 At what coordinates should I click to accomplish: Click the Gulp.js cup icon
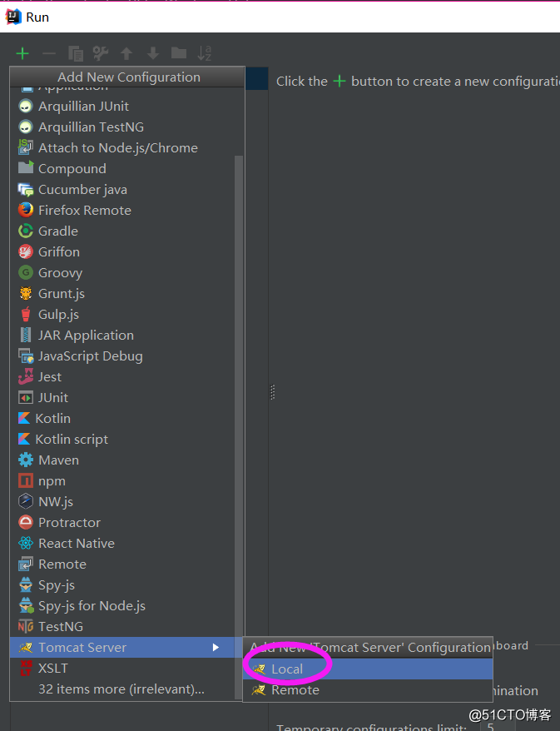pyautogui.click(x=26, y=314)
